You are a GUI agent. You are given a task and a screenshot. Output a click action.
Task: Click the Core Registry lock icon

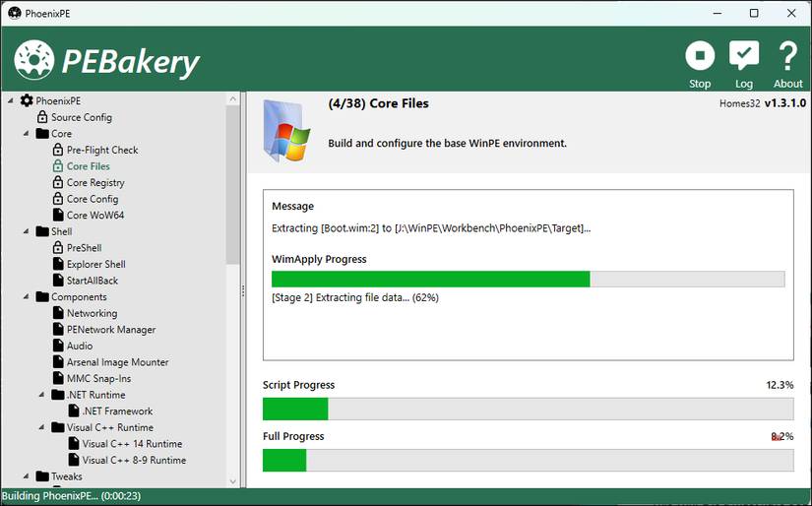[x=58, y=182]
